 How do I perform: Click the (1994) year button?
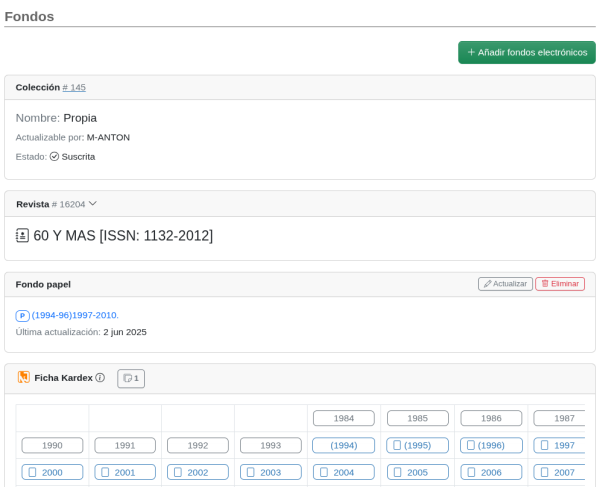click(344, 445)
